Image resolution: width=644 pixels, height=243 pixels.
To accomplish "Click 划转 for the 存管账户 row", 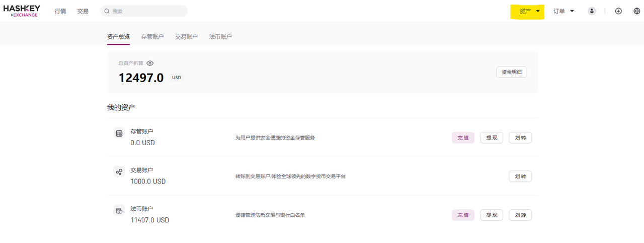I will 520,138.
